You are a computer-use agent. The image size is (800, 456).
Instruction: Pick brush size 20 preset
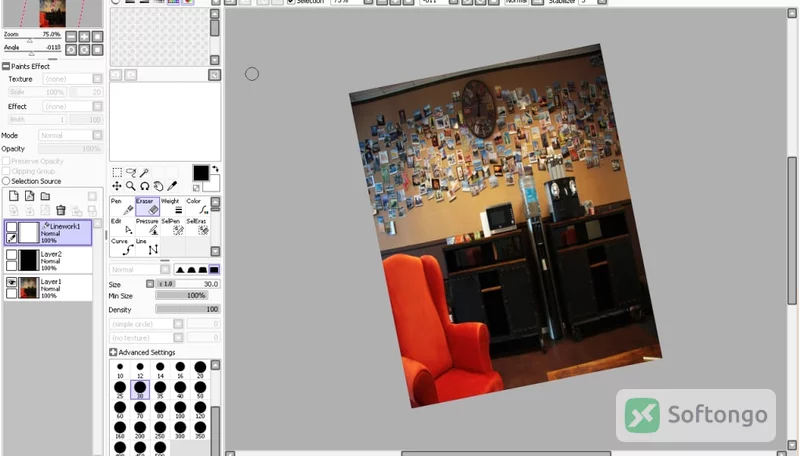(x=200, y=370)
